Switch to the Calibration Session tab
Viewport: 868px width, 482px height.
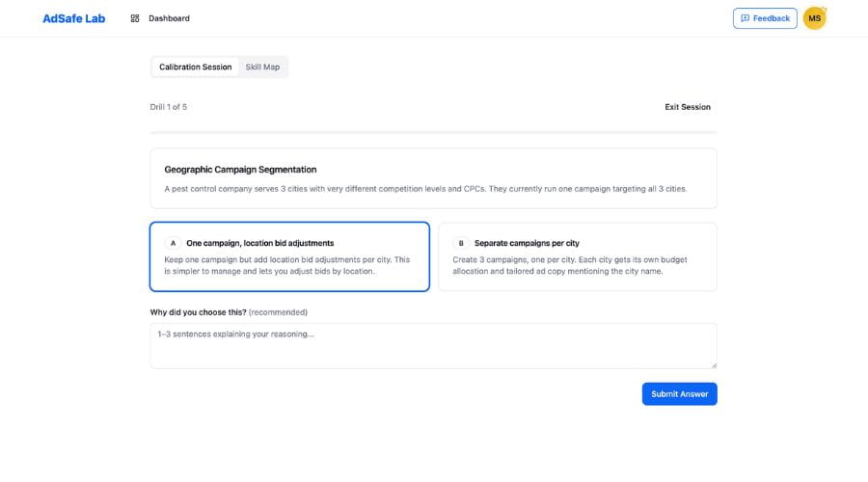click(196, 67)
